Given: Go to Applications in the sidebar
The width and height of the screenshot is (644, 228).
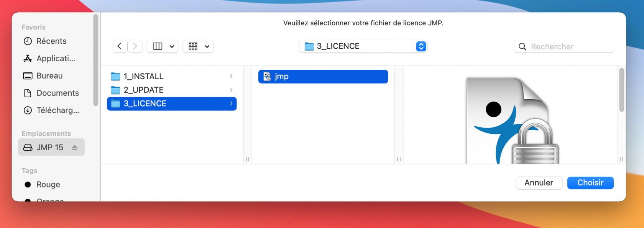Looking at the screenshot, I should [56, 58].
